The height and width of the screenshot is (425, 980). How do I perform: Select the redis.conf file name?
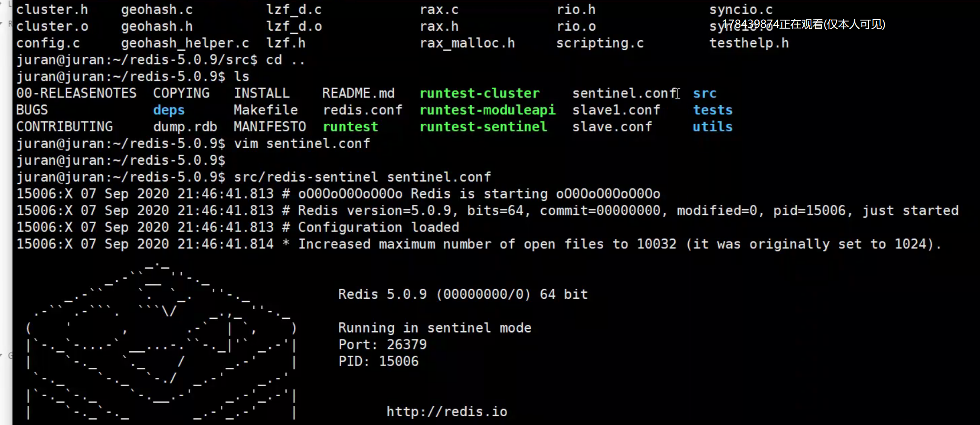click(363, 110)
